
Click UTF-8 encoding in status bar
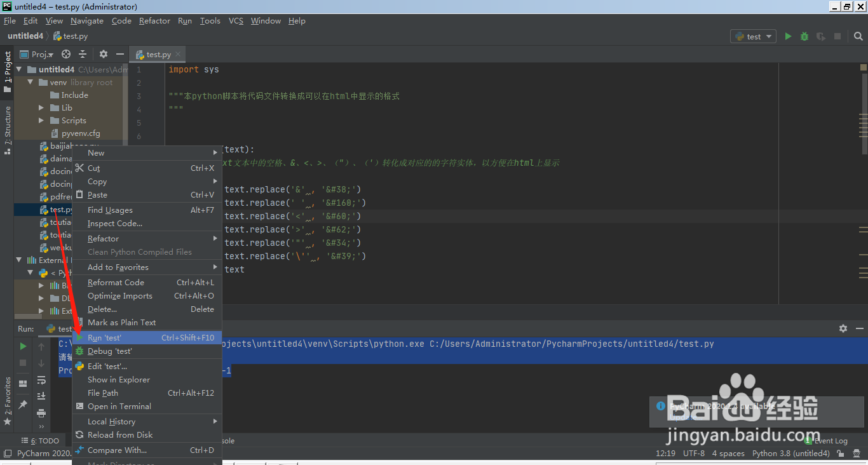pyautogui.click(x=694, y=454)
